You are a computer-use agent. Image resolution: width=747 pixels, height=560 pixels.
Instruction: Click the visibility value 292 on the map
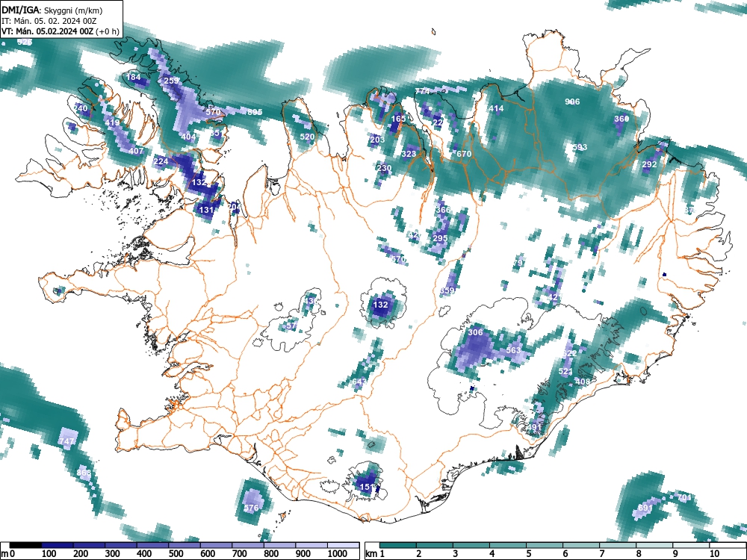[649, 164]
